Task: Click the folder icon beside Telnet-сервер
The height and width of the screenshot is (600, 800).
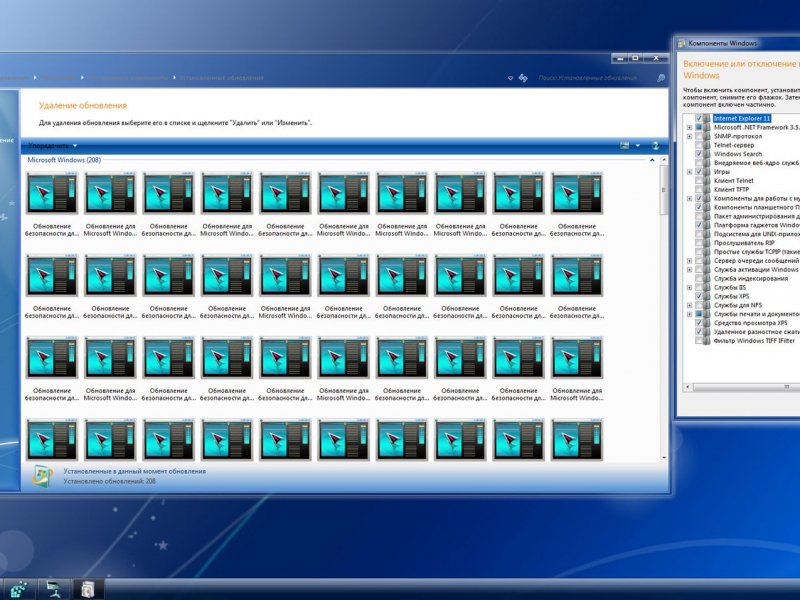Action: pyautogui.click(x=707, y=145)
